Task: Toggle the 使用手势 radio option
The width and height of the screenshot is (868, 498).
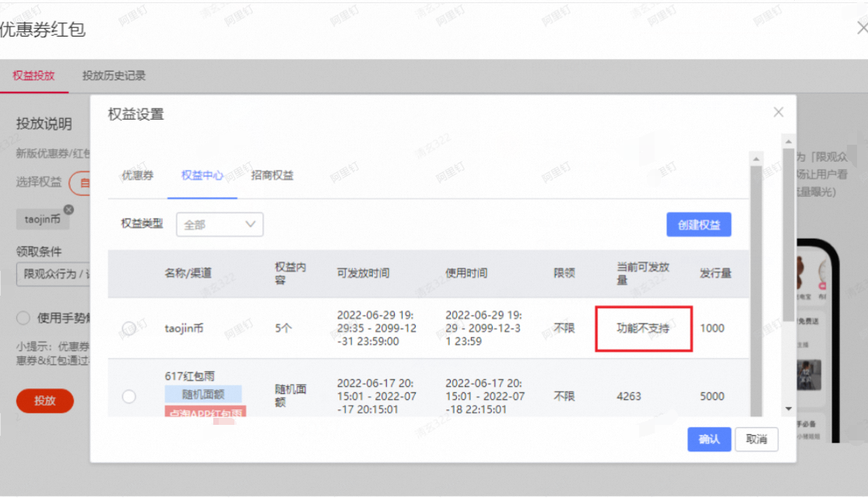Action: pyautogui.click(x=23, y=318)
